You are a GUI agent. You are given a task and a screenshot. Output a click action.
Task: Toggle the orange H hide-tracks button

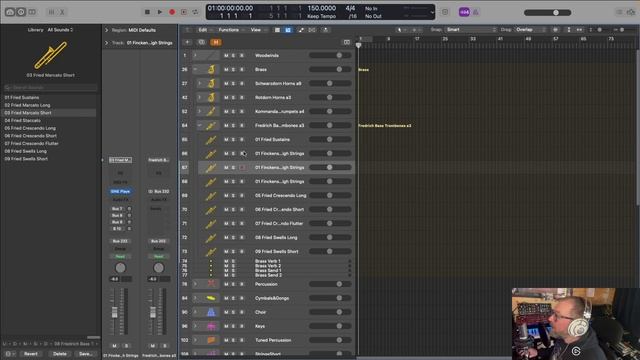[x=216, y=42]
